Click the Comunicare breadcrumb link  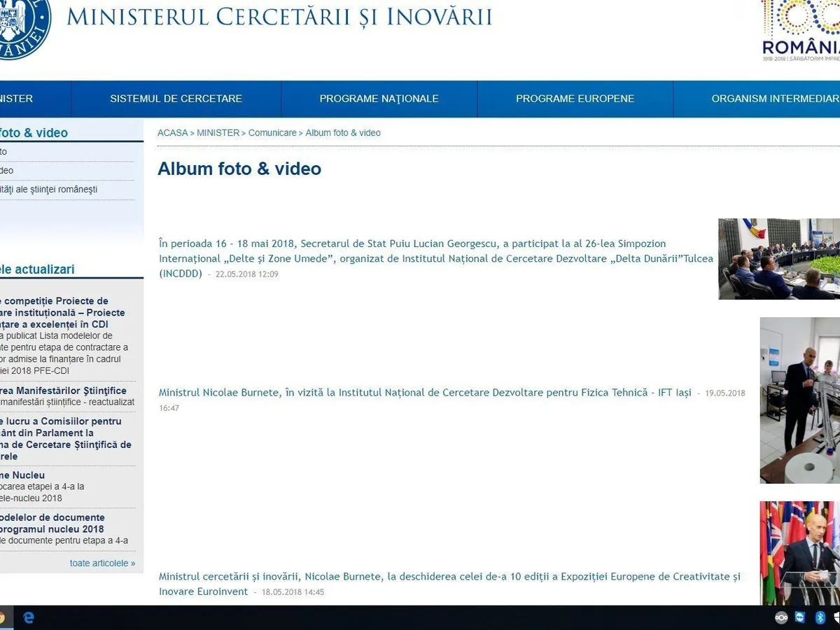[272, 133]
